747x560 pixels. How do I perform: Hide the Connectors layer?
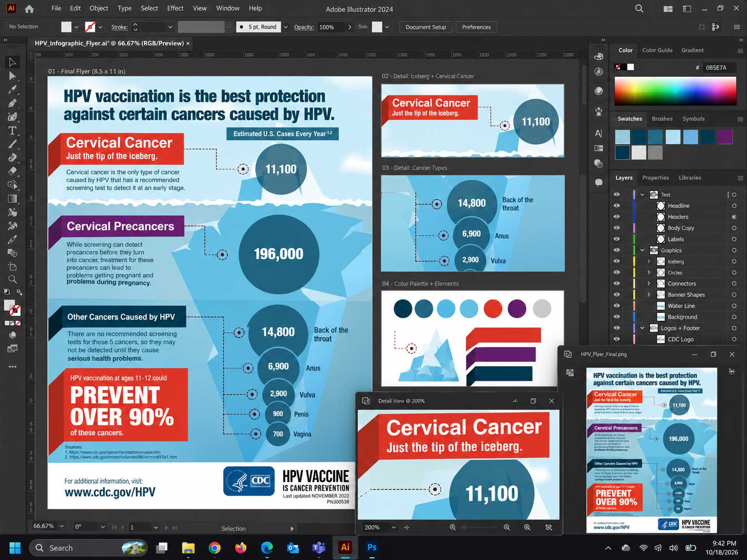616,284
